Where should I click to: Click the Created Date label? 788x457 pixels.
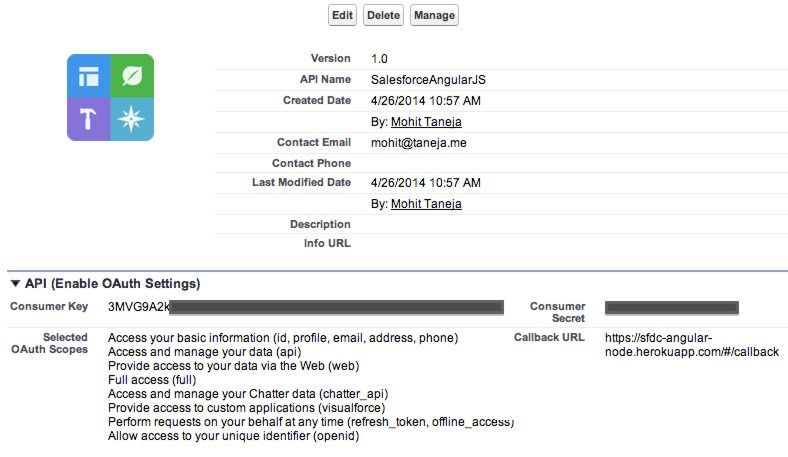click(317, 100)
